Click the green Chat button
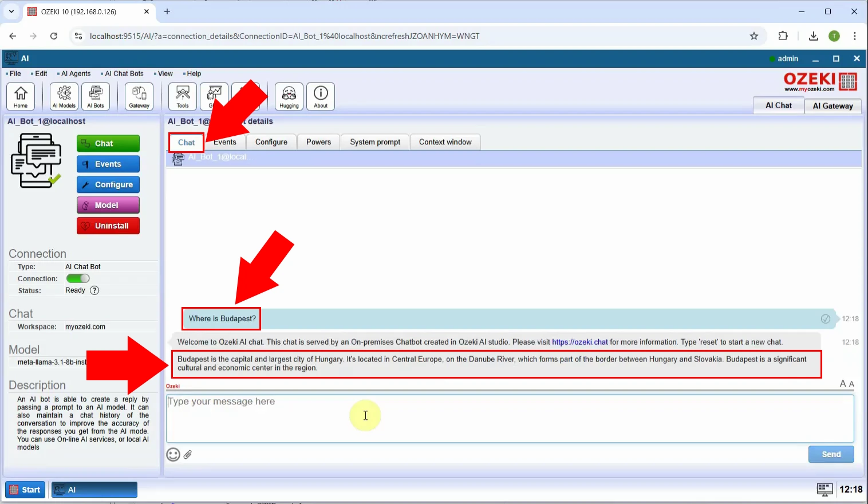This screenshot has width=868, height=504. pyautogui.click(x=108, y=143)
